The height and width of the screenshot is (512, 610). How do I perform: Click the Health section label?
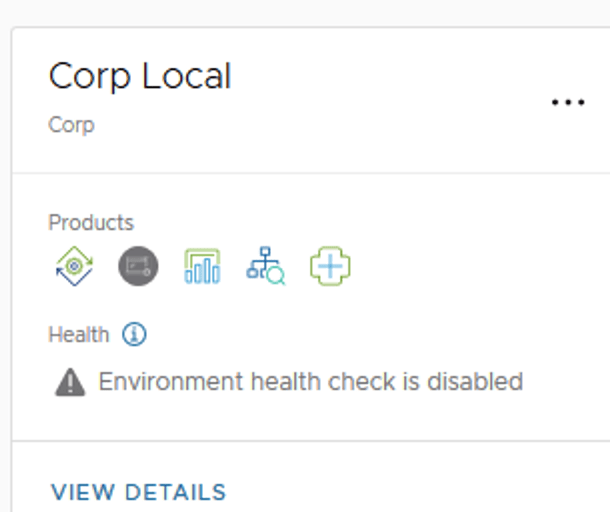click(x=79, y=334)
